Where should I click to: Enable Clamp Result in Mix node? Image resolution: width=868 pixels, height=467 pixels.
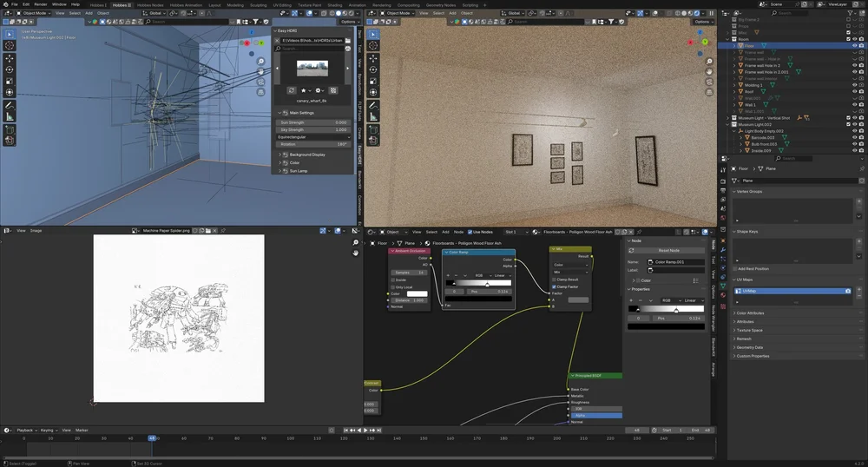pyautogui.click(x=554, y=280)
